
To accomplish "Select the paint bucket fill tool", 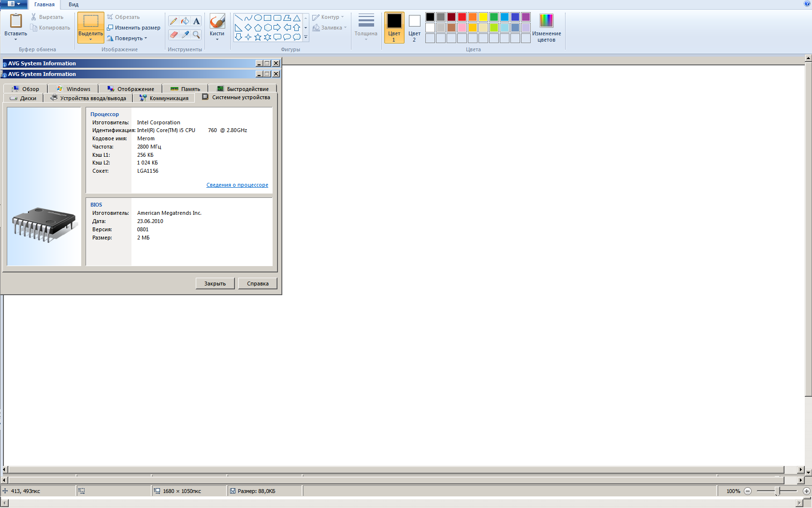I will coord(185,21).
